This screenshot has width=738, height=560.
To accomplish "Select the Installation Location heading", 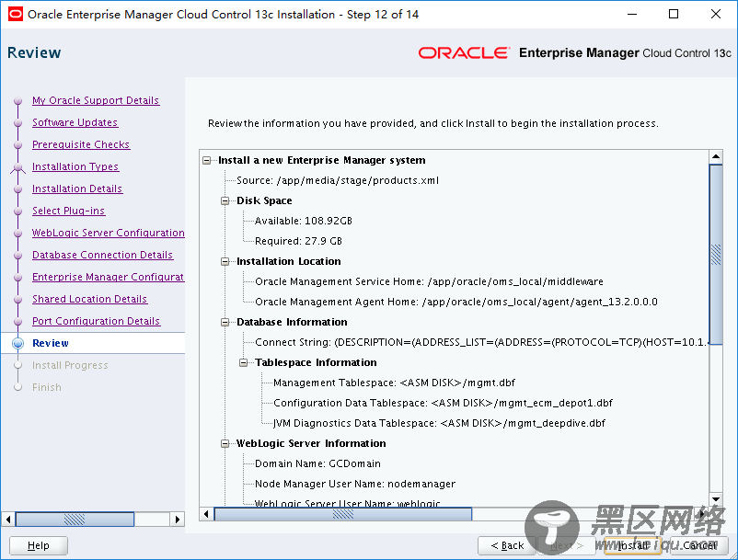I will point(289,261).
